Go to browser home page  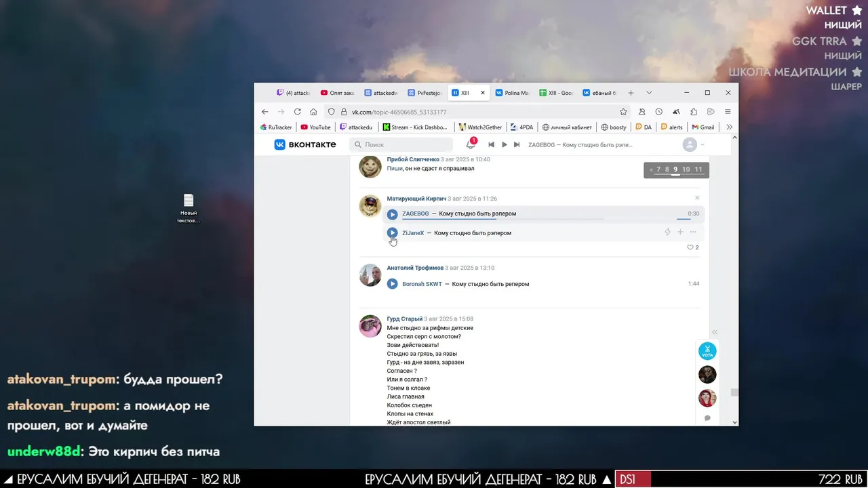(x=313, y=112)
